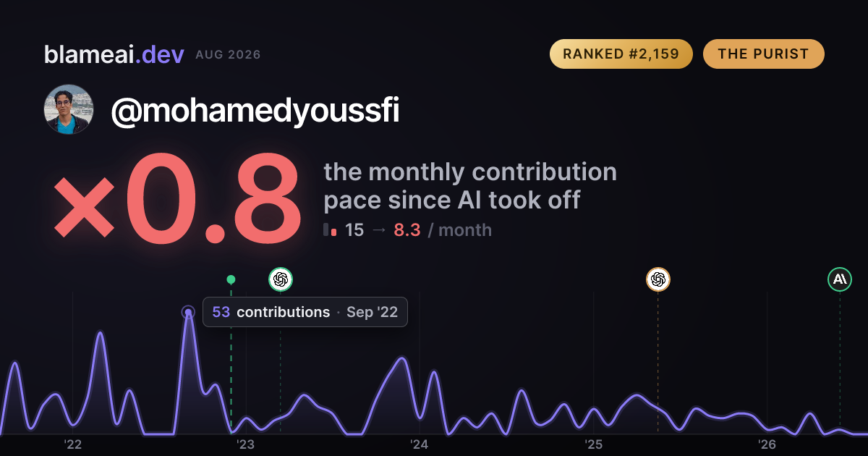Select the '22 axis label
Screen dimensions: 868x456
tap(72, 444)
